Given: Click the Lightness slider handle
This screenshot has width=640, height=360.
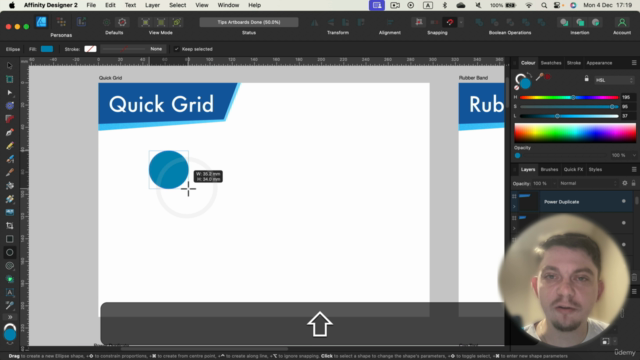Looking at the screenshot, I should tap(557, 116).
